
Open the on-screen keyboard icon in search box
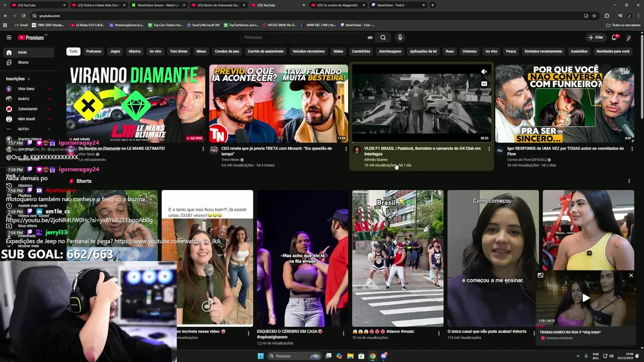370,37
